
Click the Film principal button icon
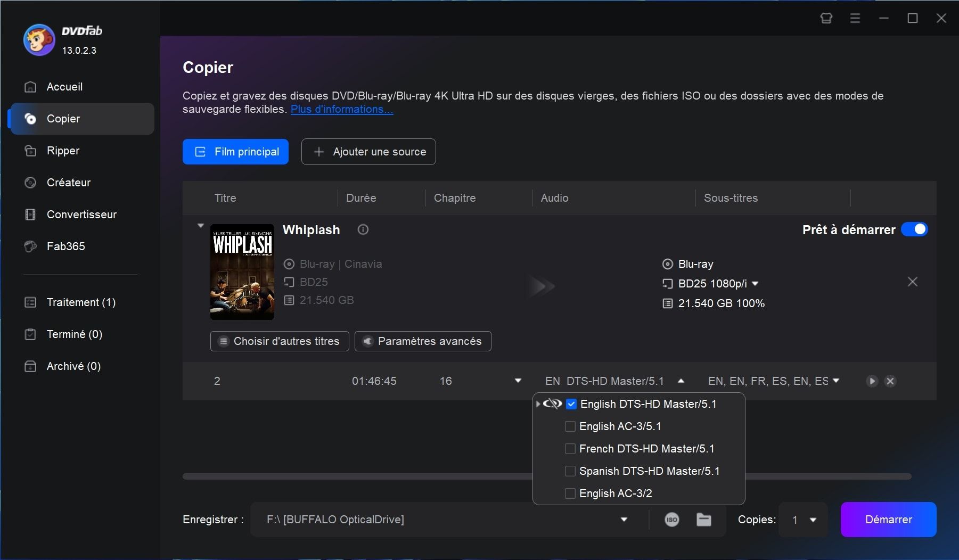coord(200,152)
